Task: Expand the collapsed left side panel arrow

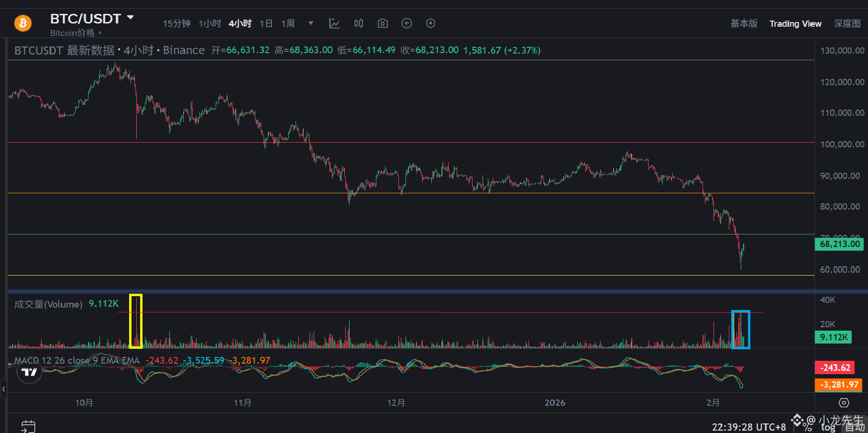Action: point(3,389)
